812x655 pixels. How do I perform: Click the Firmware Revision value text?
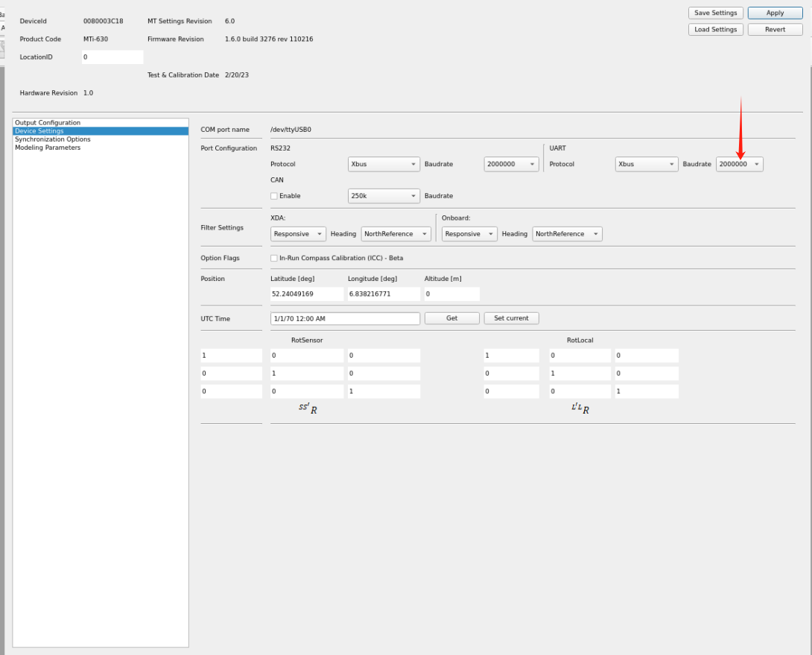tap(269, 39)
